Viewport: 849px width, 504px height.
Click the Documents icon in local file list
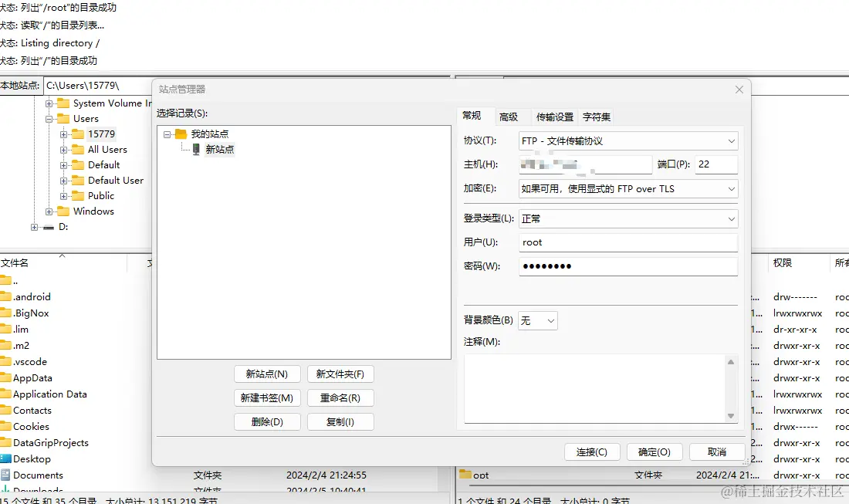[6, 475]
